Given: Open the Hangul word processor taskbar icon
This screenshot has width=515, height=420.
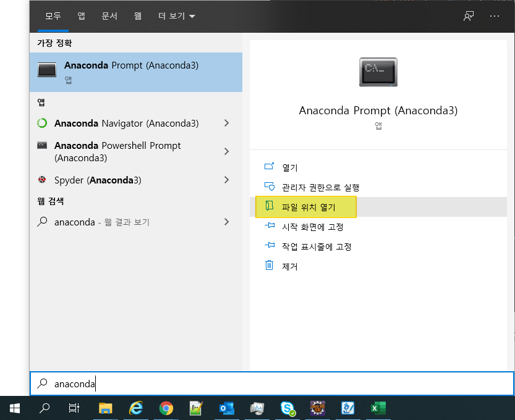Looking at the screenshot, I should (348, 408).
